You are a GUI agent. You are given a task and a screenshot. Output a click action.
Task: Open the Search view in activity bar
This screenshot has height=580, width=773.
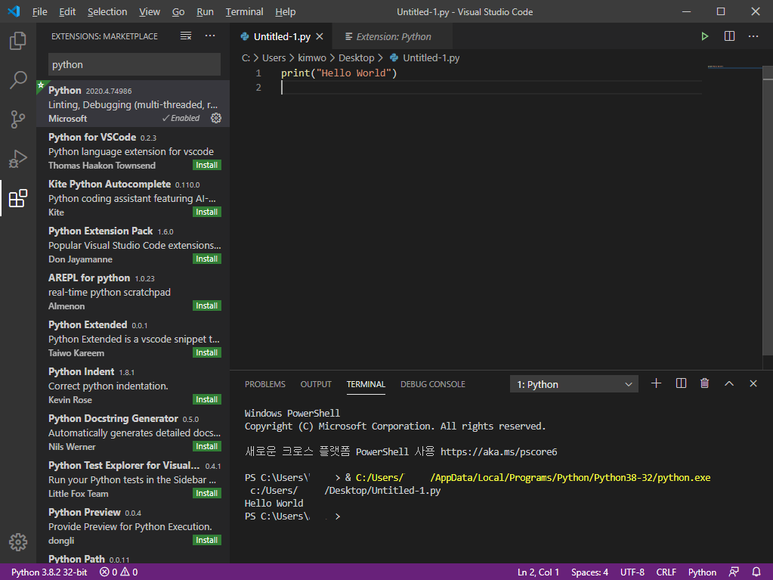tap(18, 80)
